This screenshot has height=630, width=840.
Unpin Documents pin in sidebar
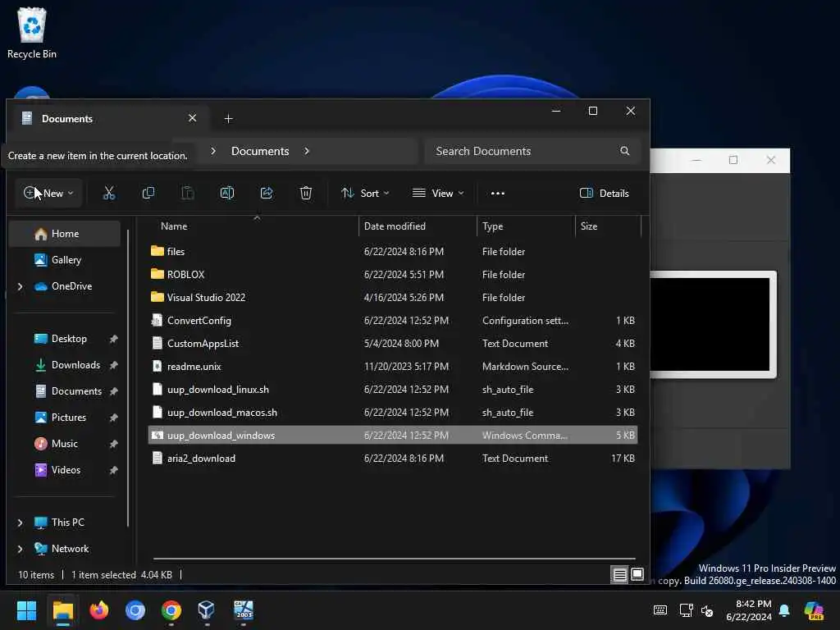pos(113,391)
